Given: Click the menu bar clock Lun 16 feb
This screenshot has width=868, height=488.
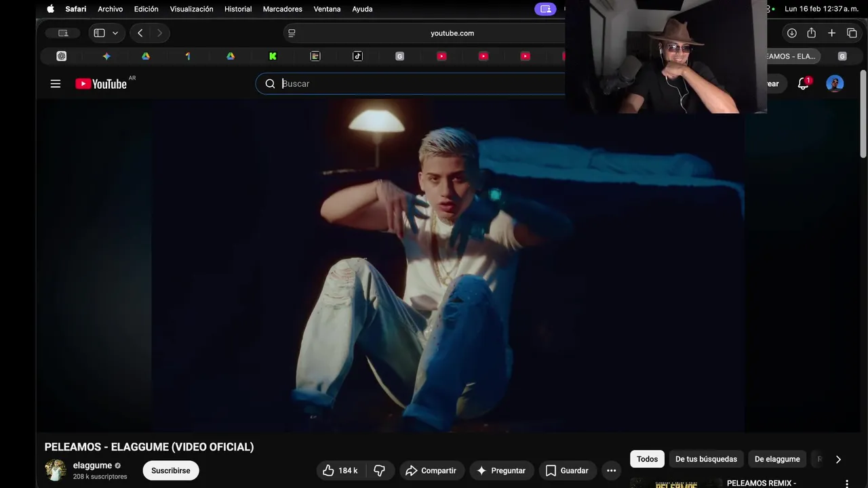Looking at the screenshot, I should 821,9.
